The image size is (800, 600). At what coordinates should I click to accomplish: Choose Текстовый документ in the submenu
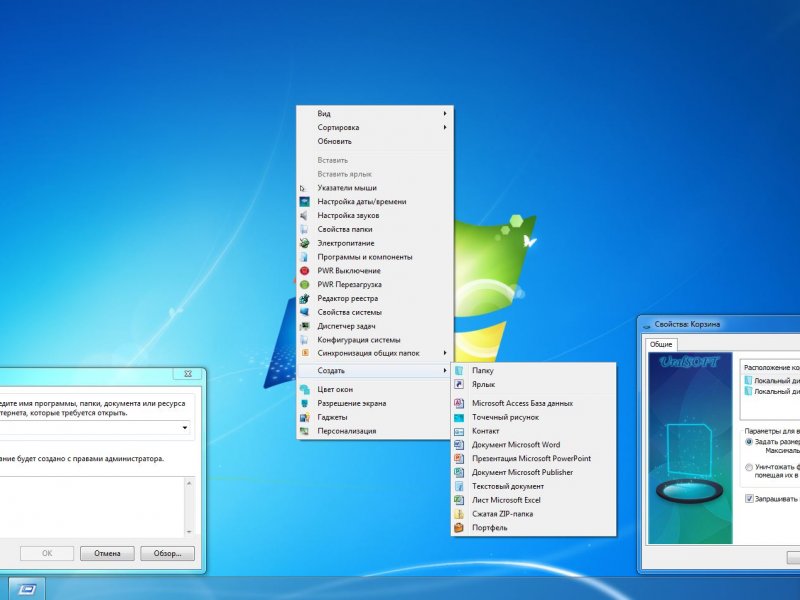click(534, 486)
